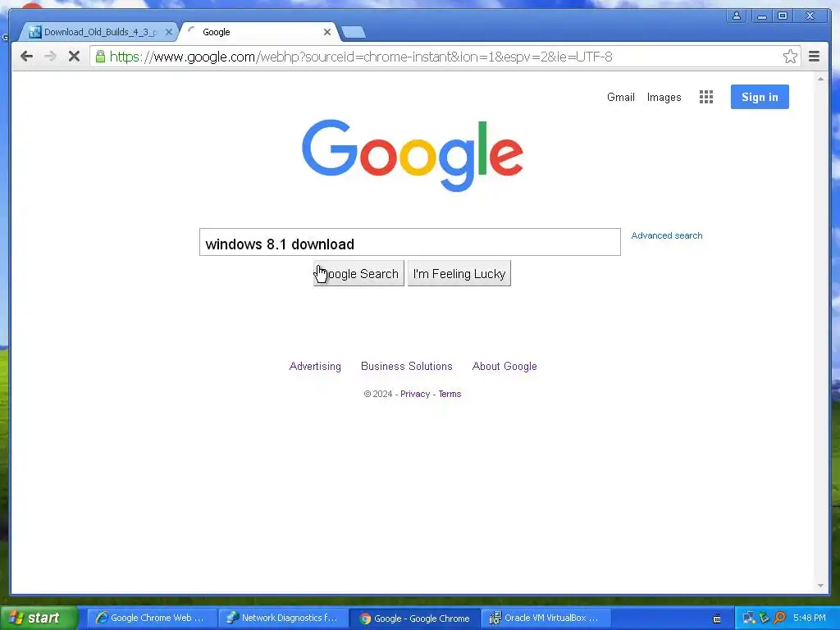Focus the search box containing windows 8.1 download

click(410, 242)
